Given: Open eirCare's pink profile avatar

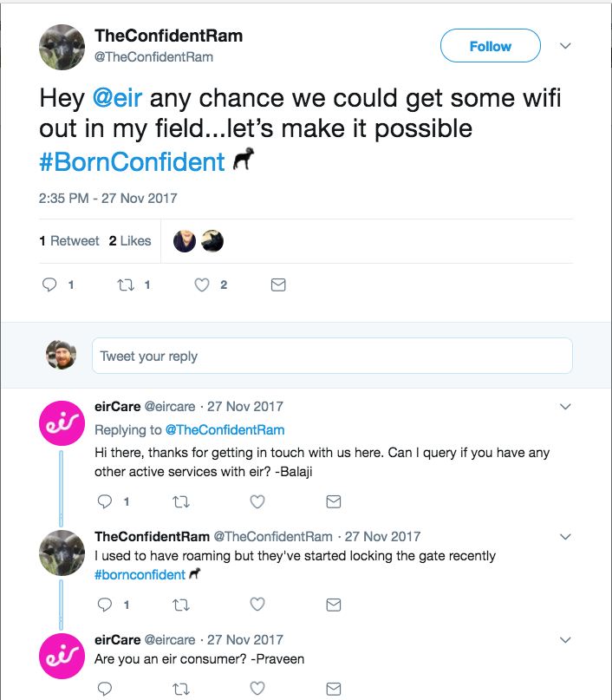Looking at the screenshot, I should 62,422.
